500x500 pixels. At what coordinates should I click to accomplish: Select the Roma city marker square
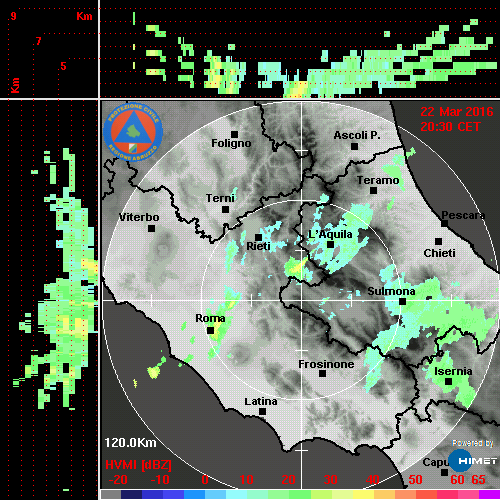click(x=210, y=331)
